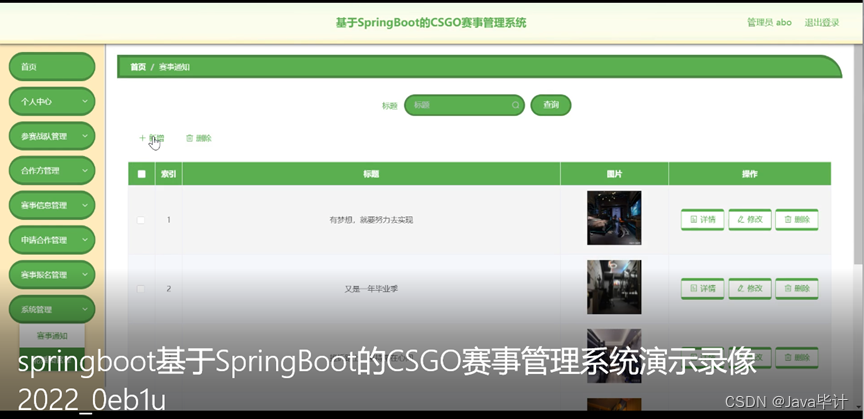Viewport: 864px width, 419px height.
Task: Click 退出登录 in the header
Action: tap(822, 23)
